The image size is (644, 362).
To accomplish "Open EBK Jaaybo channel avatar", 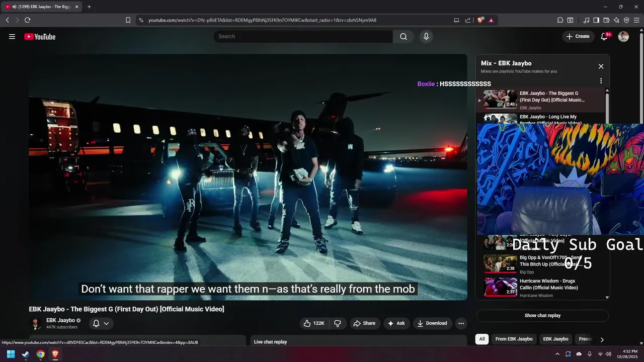I will 36,323.
